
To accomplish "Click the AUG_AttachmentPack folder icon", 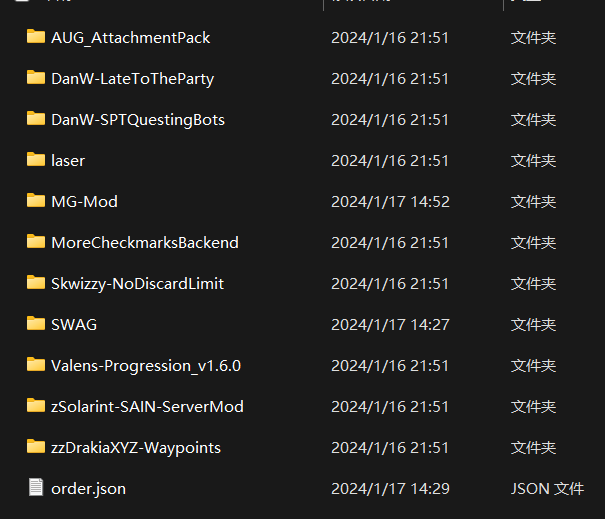I will [x=36, y=37].
